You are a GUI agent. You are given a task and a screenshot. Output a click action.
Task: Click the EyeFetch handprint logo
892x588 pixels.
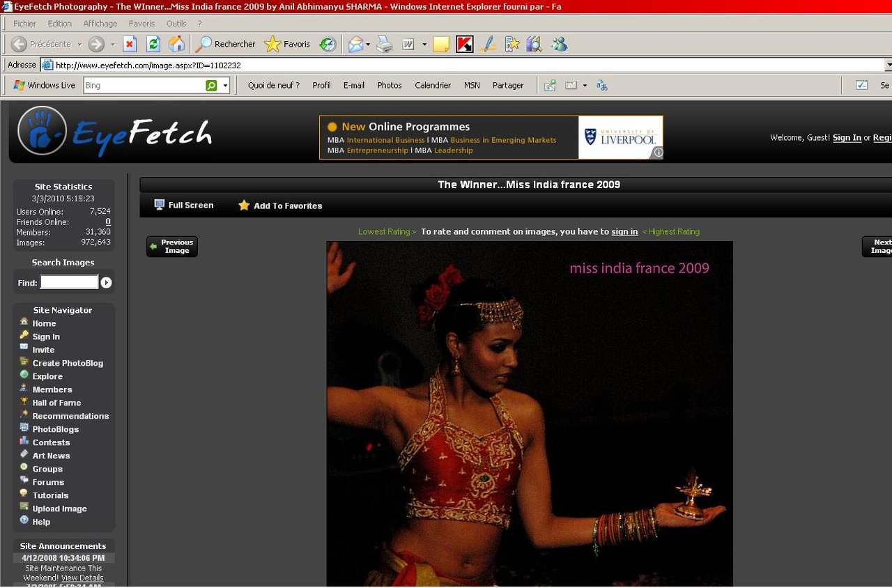(43, 131)
